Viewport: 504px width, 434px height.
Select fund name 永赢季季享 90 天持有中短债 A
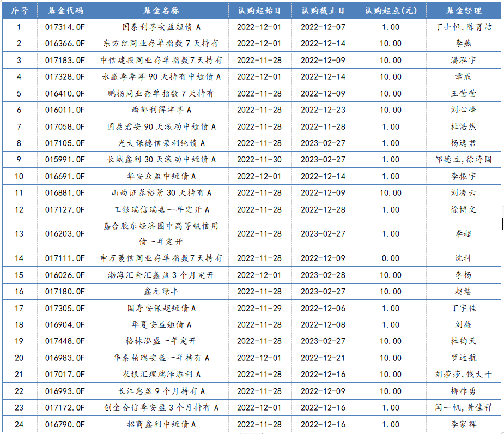(x=161, y=76)
